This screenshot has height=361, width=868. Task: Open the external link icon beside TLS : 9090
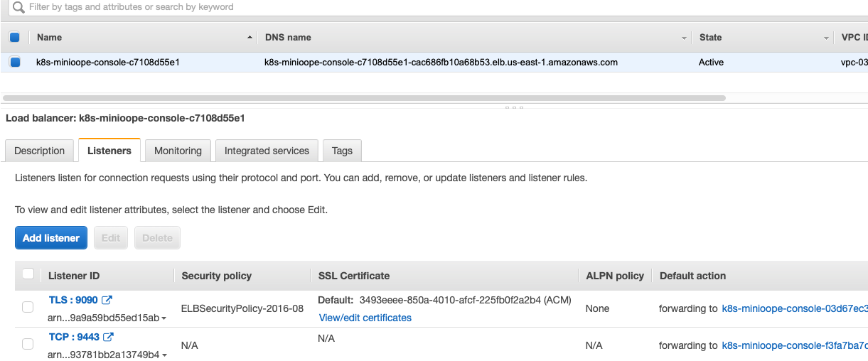tap(107, 300)
